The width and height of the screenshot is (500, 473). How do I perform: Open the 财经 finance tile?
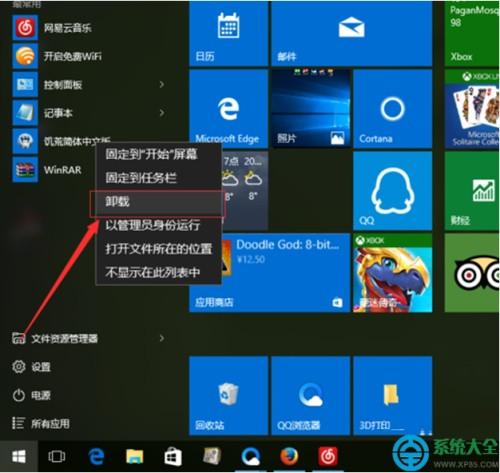coord(472,191)
